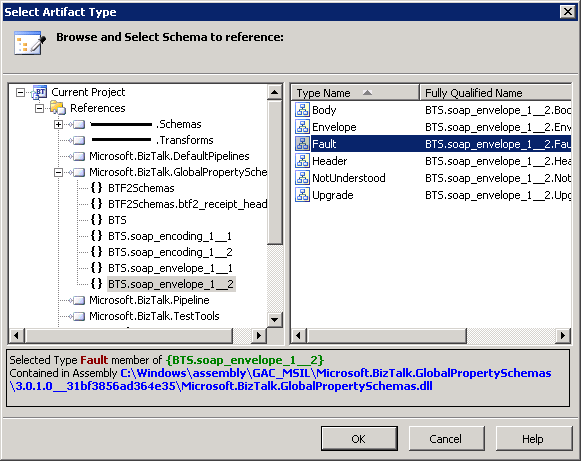The image size is (581, 461).
Task: Click the References folder icon
Action: [x=58, y=108]
